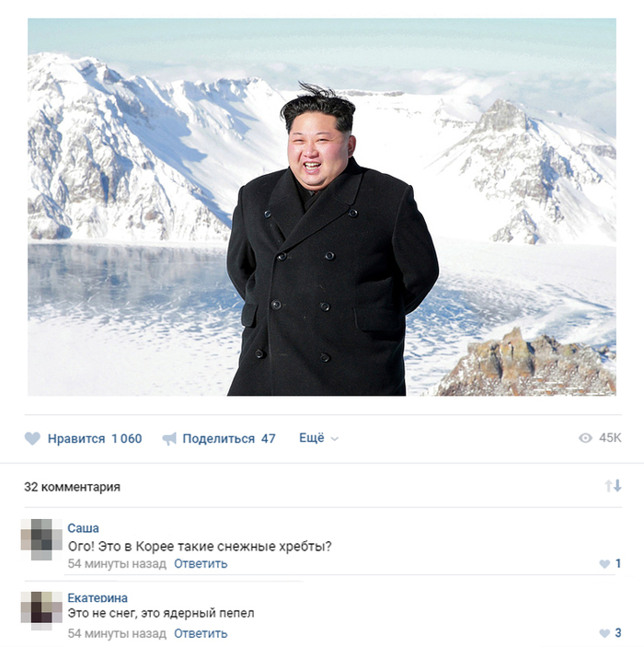Like Екатерина's comment with heart icon
The width and height of the screenshot is (644, 647).
[x=604, y=633]
